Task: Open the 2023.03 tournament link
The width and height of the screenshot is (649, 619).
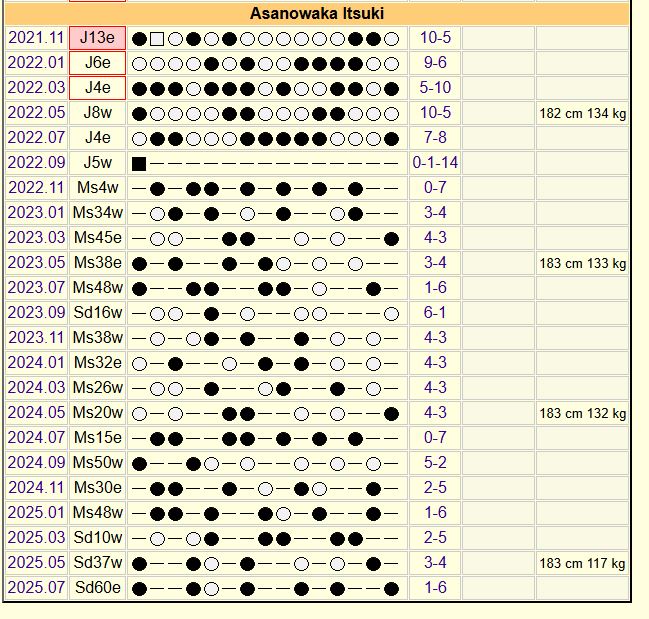Action: 36,238
